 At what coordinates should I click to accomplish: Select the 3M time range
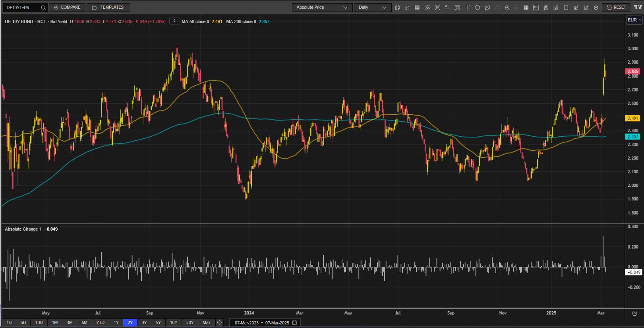[x=70, y=322]
